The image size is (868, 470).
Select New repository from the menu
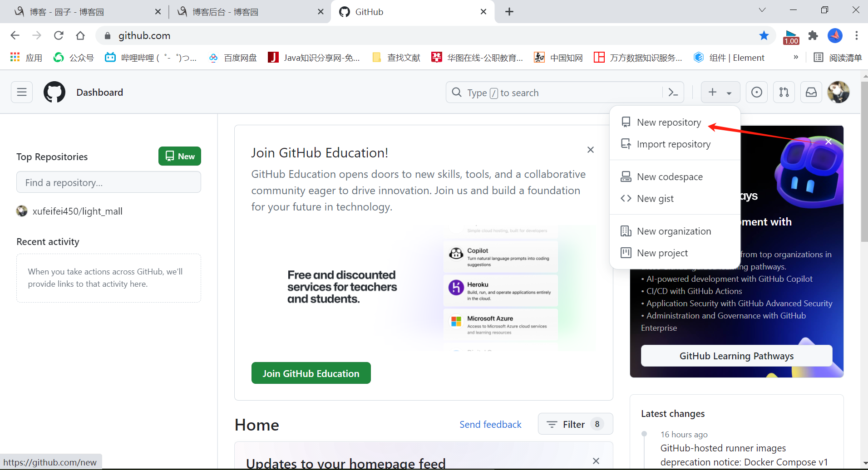pyautogui.click(x=669, y=122)
